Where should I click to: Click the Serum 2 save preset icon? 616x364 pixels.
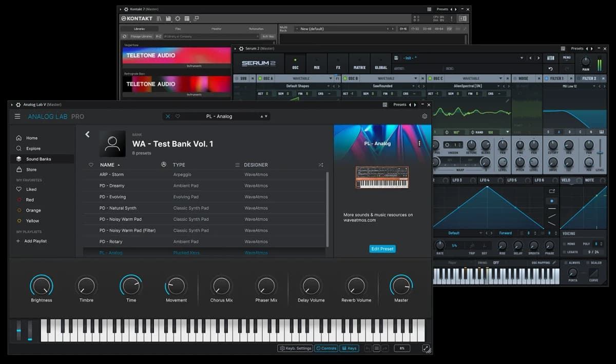click(x=396, y=58)
